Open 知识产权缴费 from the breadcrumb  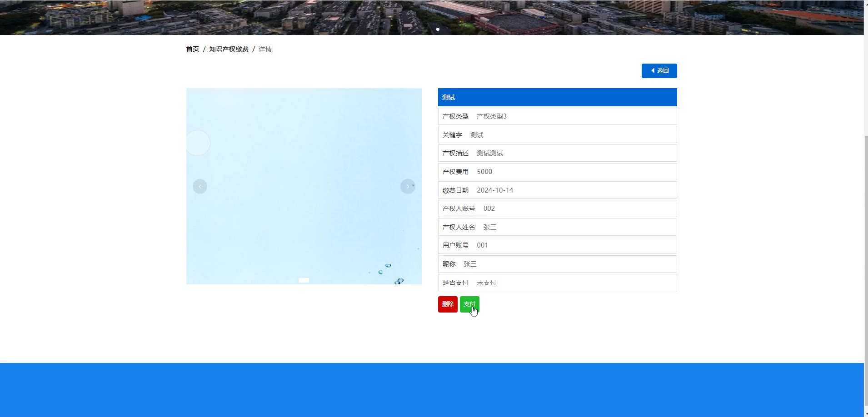coord(229,49)
